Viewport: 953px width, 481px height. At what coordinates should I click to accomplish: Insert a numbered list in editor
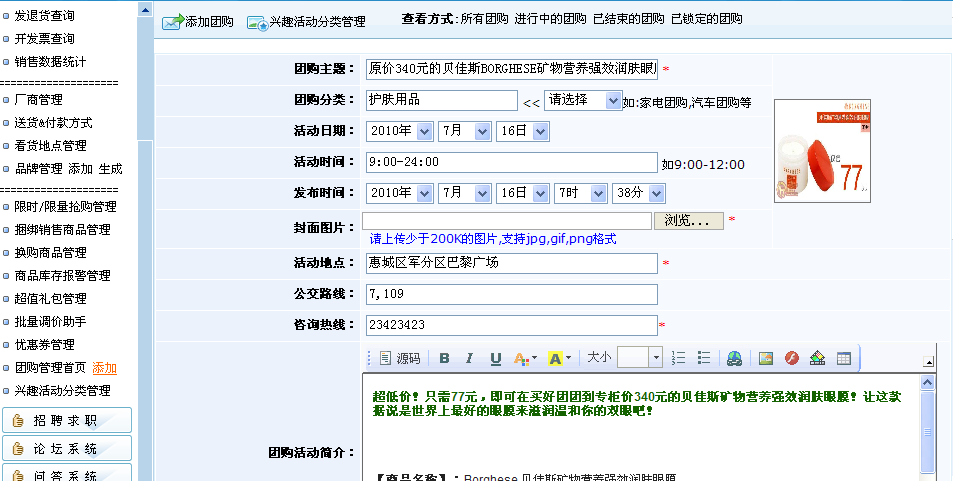[678, 358]
